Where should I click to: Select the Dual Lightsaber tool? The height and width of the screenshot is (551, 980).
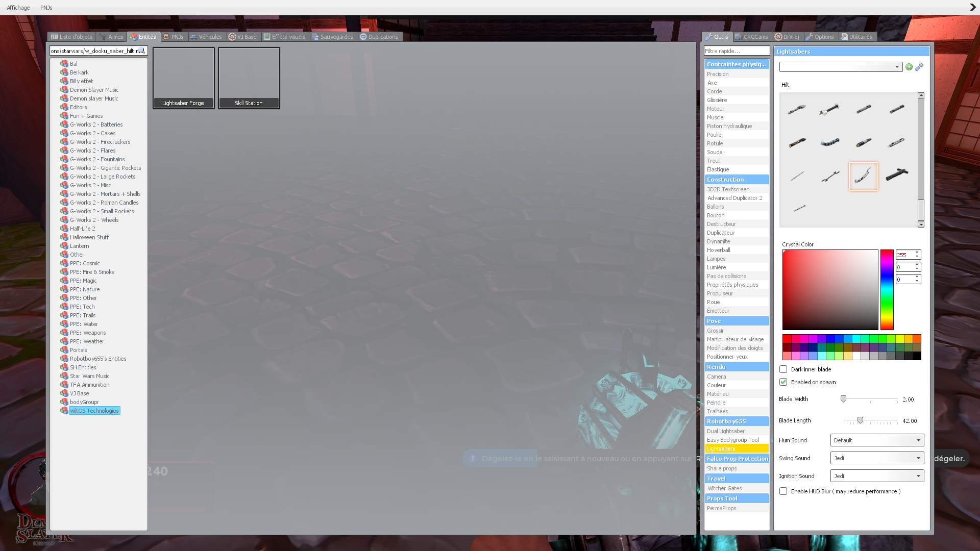coord(737,431)
